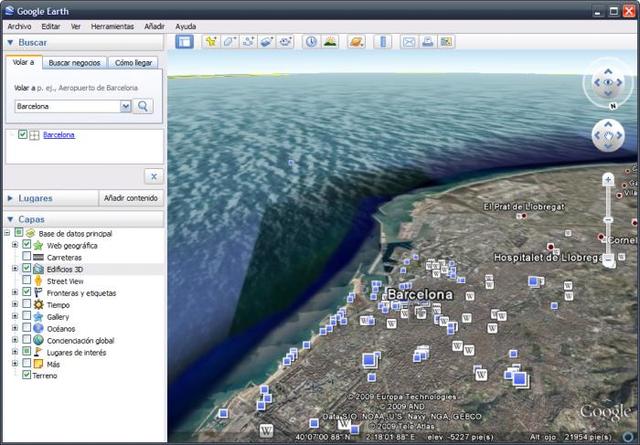Click the search magnifier button
The image size is (640, 445).
[143, 106]
